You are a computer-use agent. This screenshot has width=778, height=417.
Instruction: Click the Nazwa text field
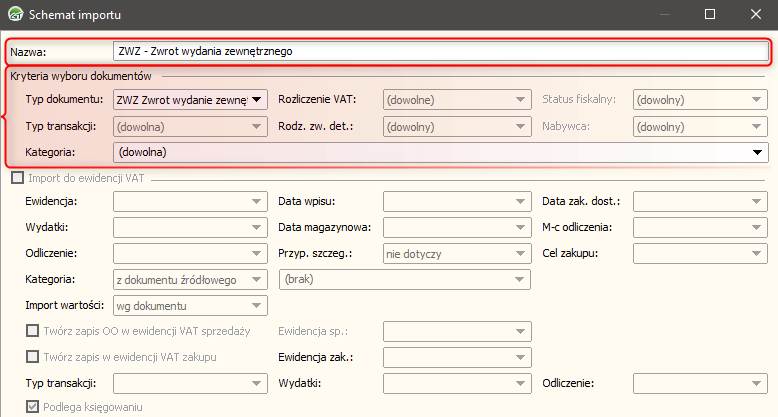[x=440, y=51]
